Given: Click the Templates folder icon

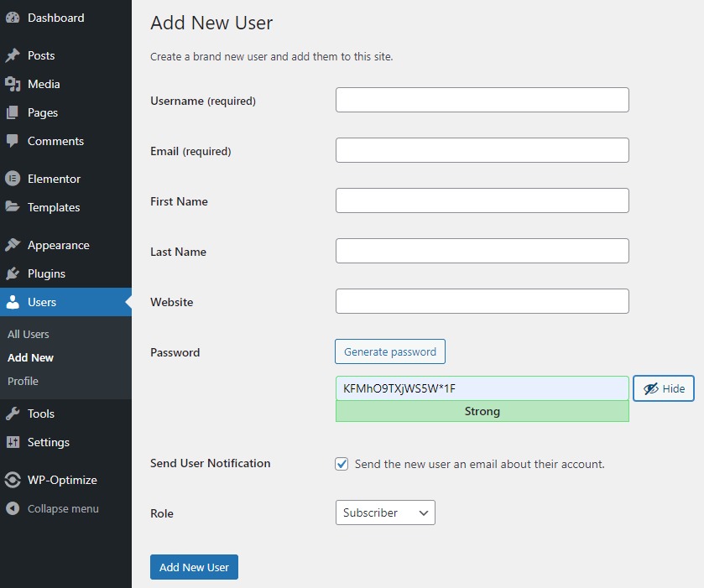Looking at the screenshot, I should tap(13, 207).
